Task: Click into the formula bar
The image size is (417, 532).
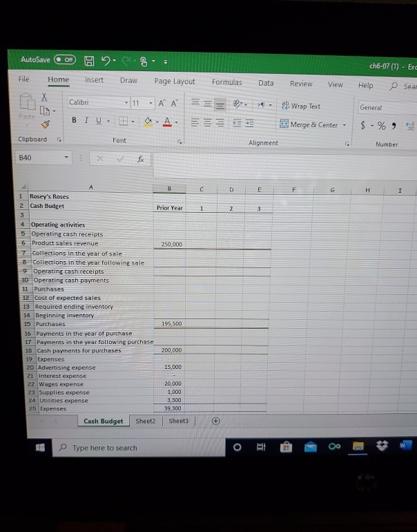Action: 284,167
